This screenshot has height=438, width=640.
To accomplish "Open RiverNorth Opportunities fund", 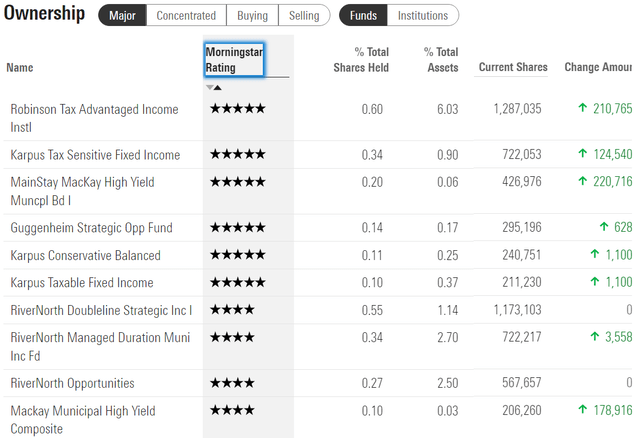I will (72, 383).
